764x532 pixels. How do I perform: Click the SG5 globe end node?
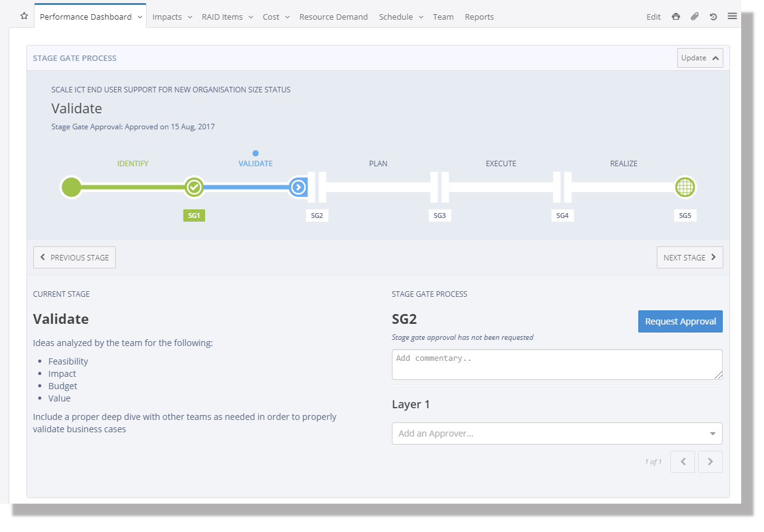point(685,187)
